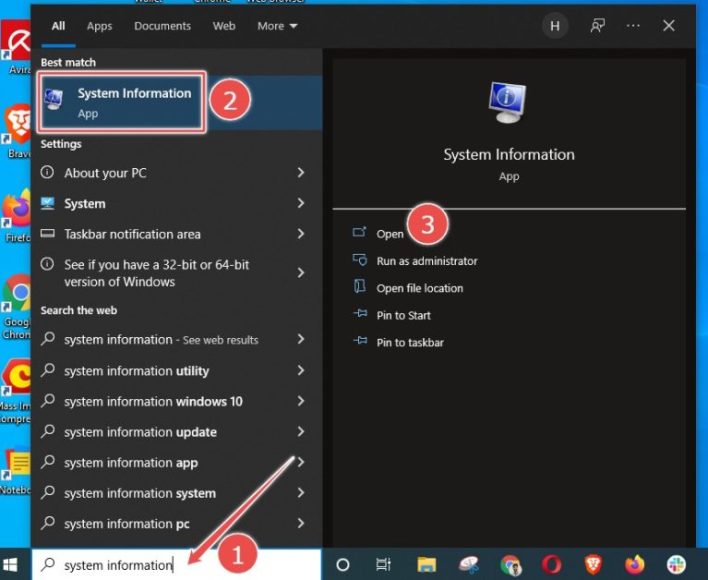This screenshot has height=580, width=708.
Task: Click the Mass Image Compressor desktop shortcut
Action: (x=15, y=392)
